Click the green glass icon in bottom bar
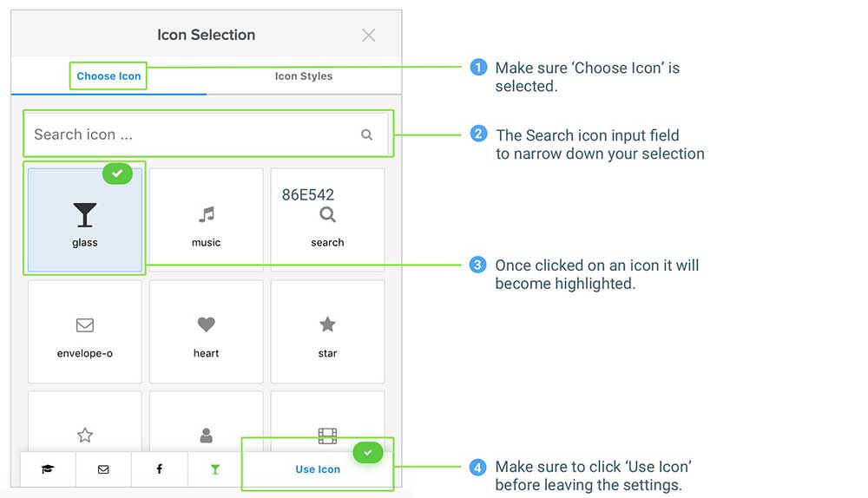 [215, 469]
